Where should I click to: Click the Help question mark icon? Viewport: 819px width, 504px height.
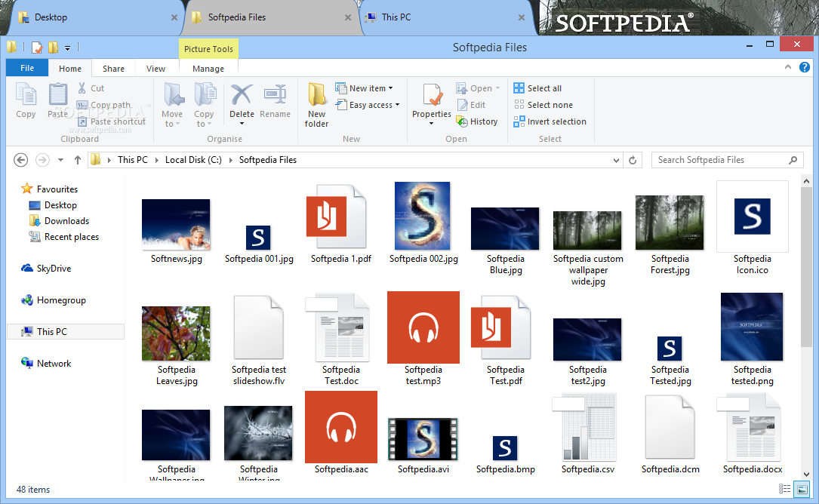(x=806, y=67)
